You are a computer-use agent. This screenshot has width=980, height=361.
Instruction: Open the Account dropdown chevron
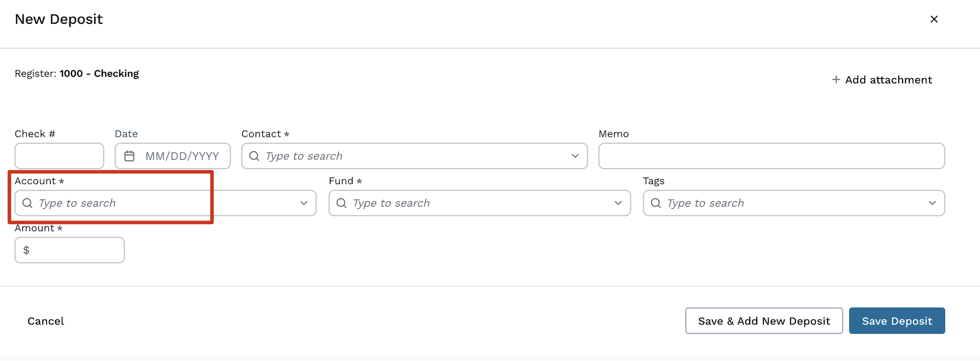coord(304,203)
